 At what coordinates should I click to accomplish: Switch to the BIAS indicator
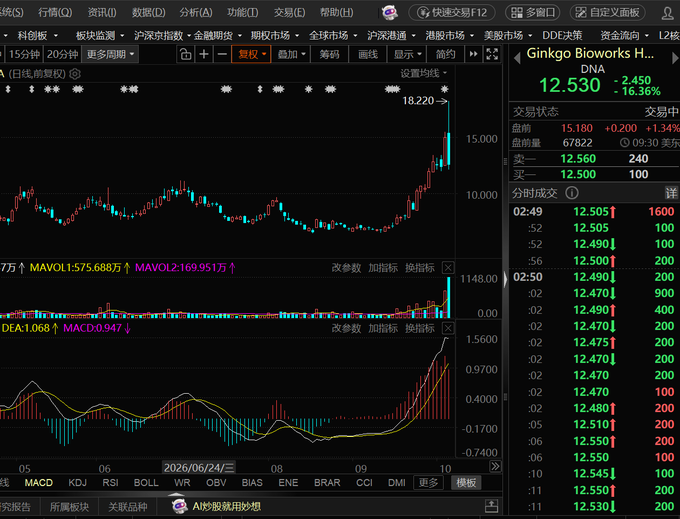point(252,483)
